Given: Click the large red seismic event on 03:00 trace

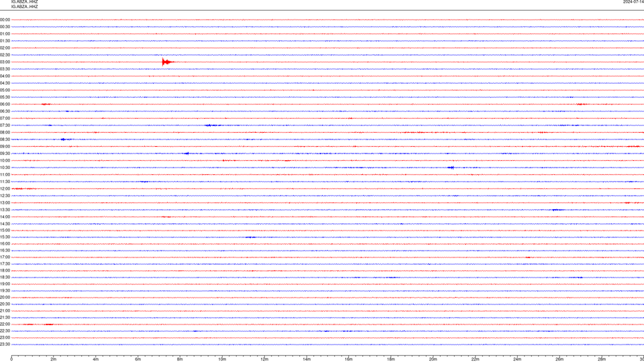Looking at the screenshot, I should click(x=167, y=62).
